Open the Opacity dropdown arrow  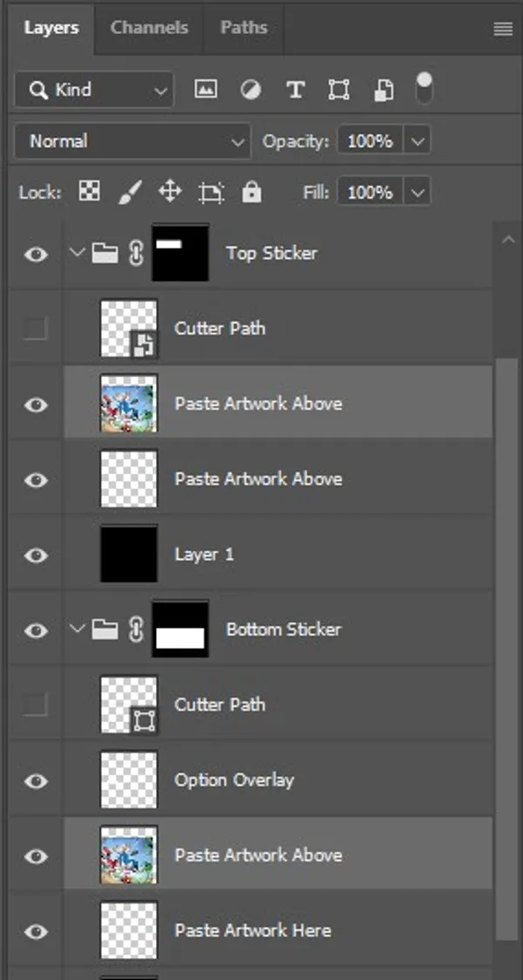(x=418, y=141)
